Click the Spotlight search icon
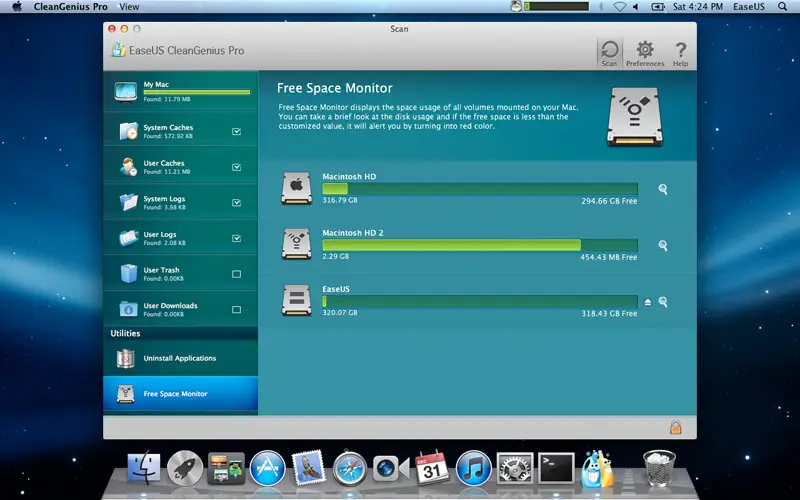This screenshot has height=500, width=800. (x=783, y=7)
